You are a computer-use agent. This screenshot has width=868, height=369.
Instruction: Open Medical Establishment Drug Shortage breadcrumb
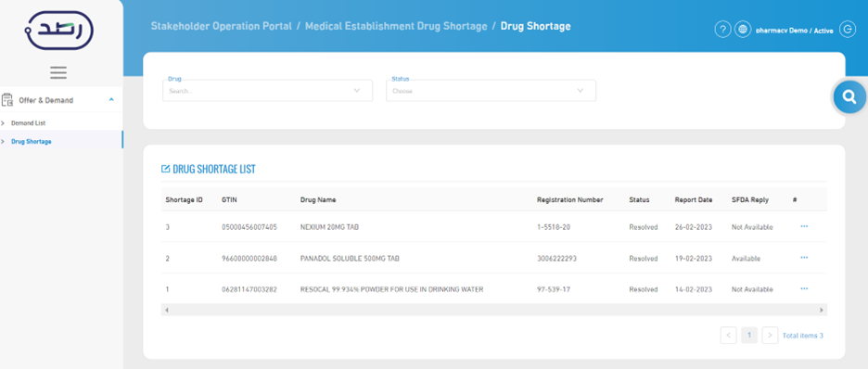pos(396,26)
